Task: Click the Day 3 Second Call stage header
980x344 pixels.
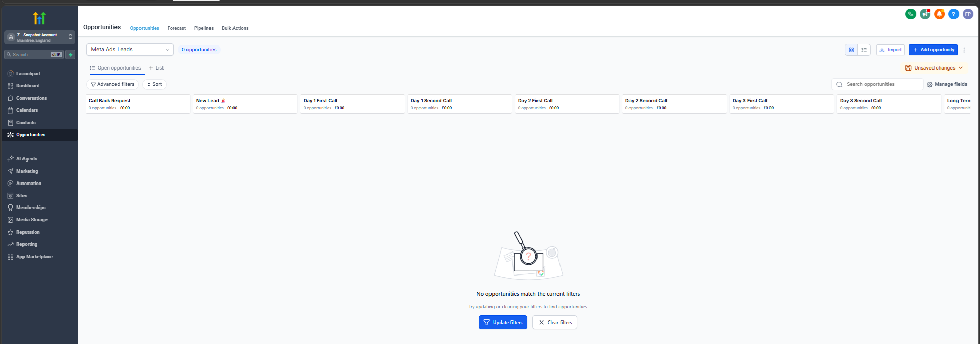Action: (889, 104)
